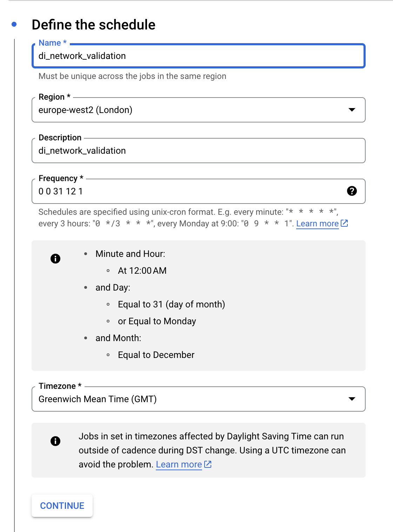393x532 pixels.
Task: Click the CONTINUE button
Action: [62, 506]
